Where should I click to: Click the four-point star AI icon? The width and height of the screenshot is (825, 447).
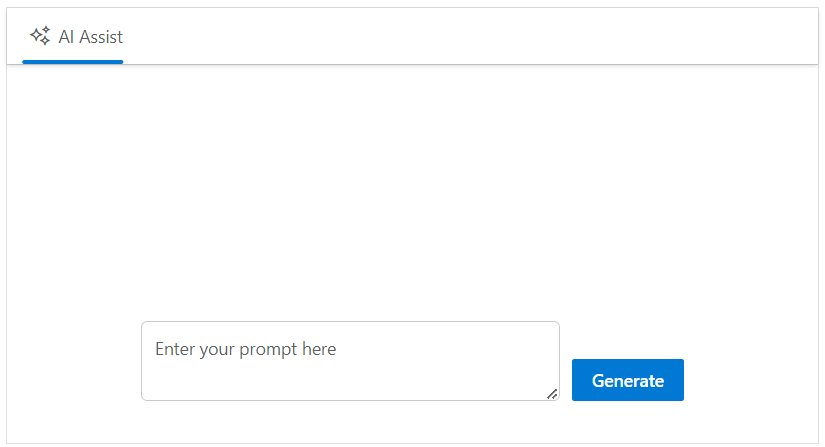point(40,36)
